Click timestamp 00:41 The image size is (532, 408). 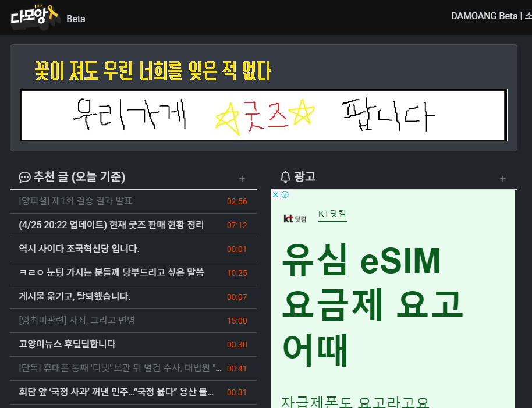[237, 368]
